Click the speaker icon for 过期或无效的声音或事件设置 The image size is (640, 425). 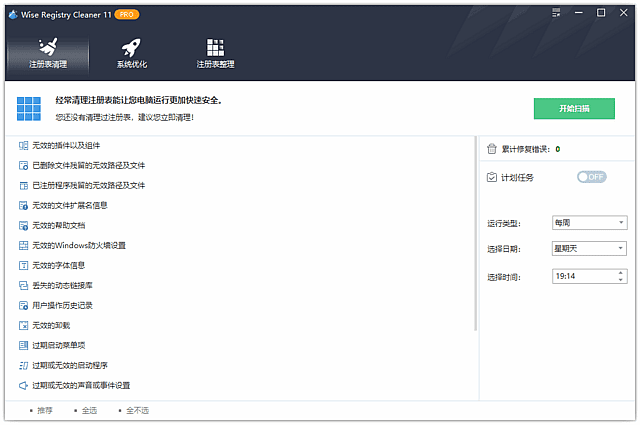tap(23, 386)
